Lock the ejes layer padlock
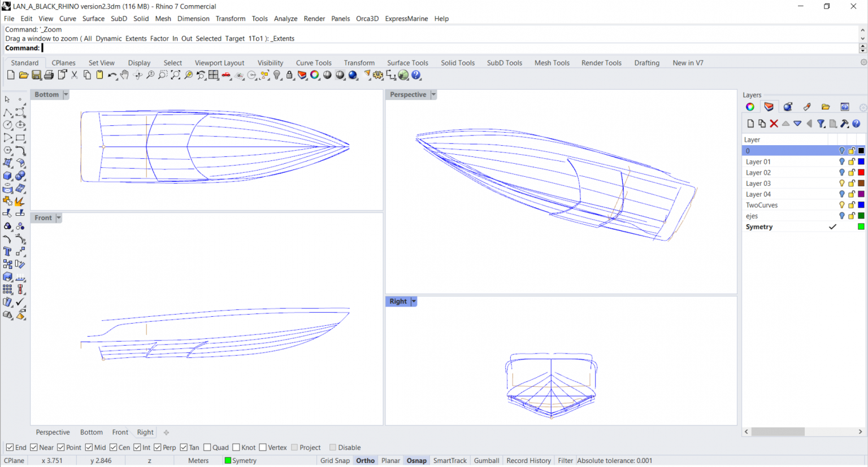Viewport: 868px width, 467px height. 850,216
